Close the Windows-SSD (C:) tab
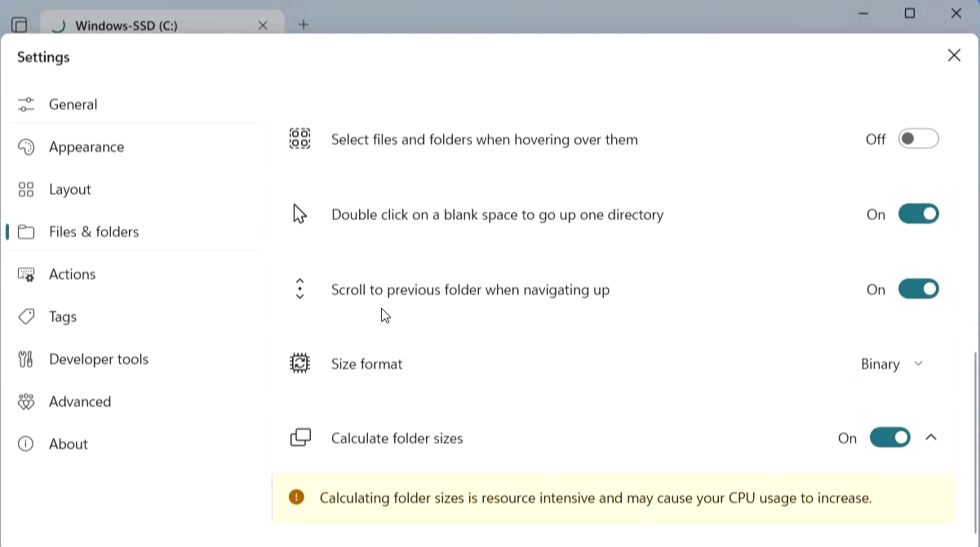The width and height of the screenshot is (980, 547). point(263,25)
